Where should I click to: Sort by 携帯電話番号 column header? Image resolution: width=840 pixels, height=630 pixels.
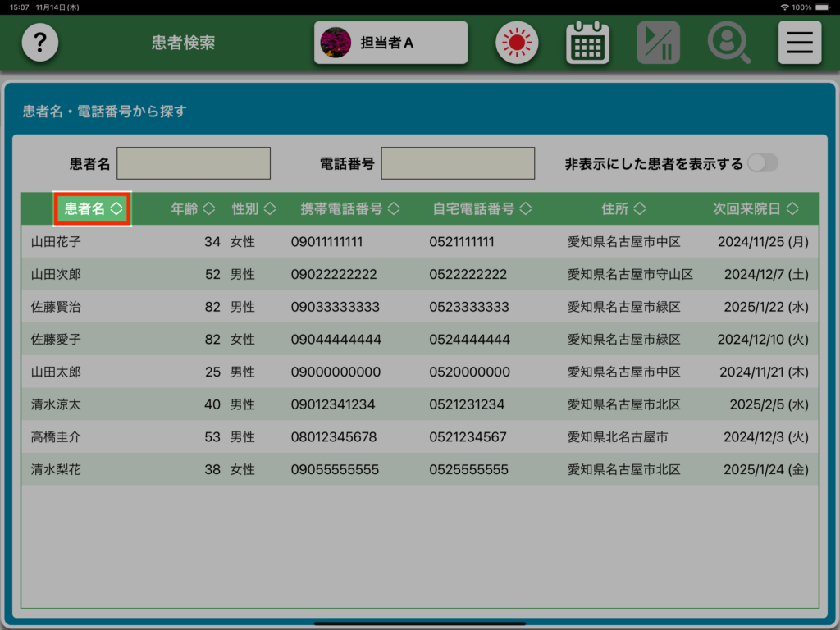click(350, 209)
